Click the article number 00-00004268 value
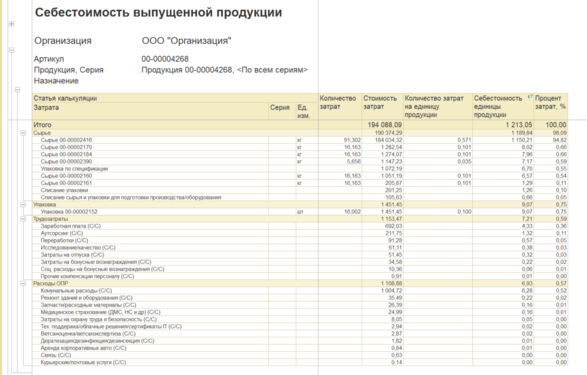 165,59
